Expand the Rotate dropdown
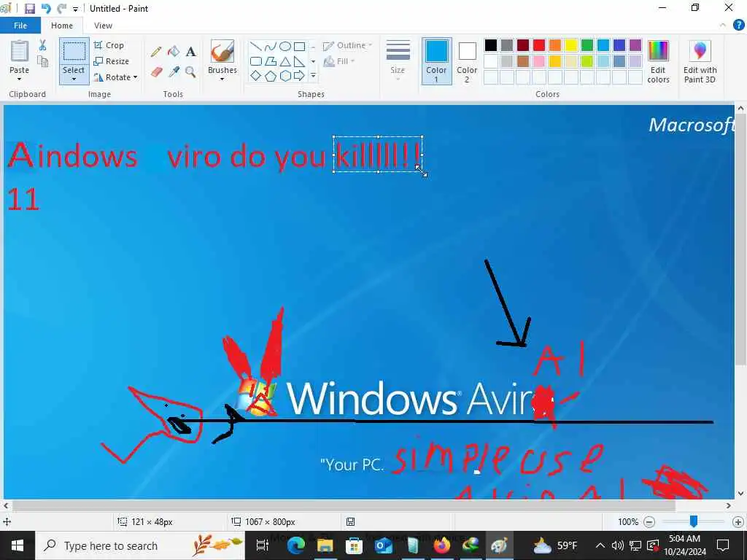This screenshot has height=560, width=747. point(135,77)
